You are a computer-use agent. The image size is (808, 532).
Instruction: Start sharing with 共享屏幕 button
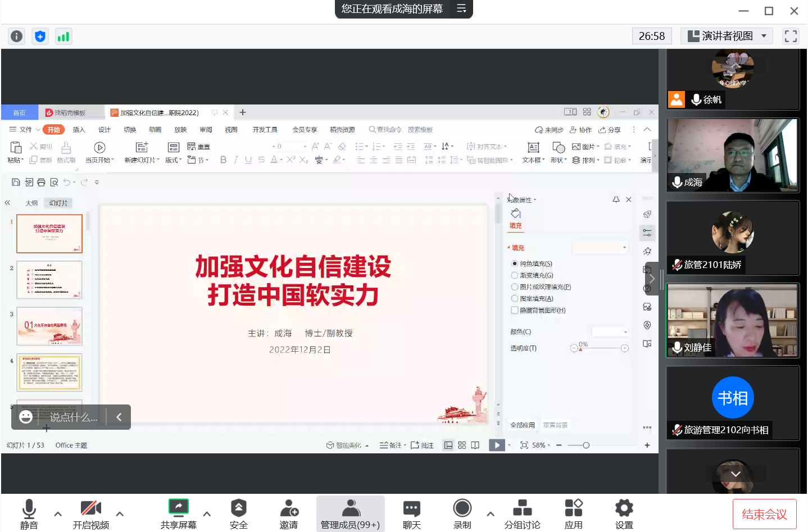click(178, 514)
